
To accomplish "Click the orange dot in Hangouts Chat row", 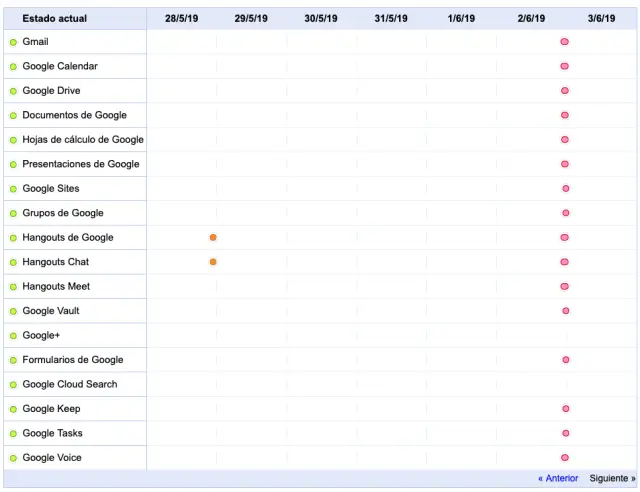I will pyautogui.click(x=213, y=262).
